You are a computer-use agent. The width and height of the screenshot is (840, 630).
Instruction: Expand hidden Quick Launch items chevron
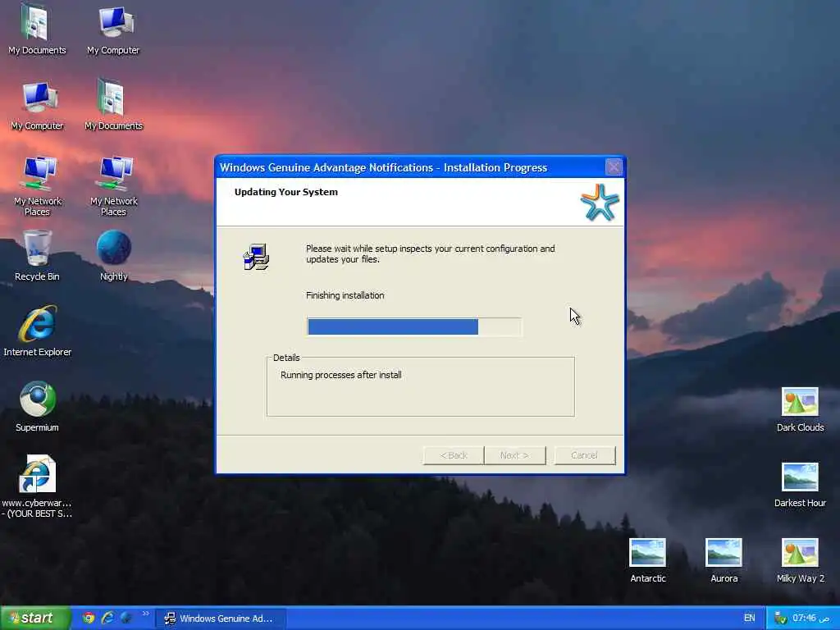(146, 614)
